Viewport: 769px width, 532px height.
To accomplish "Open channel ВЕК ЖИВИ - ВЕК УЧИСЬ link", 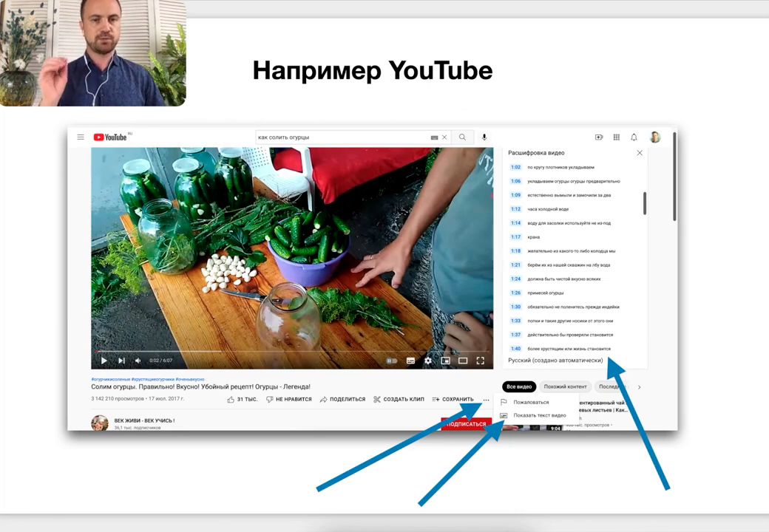I will pyautogui.click(x=144, y=420).
